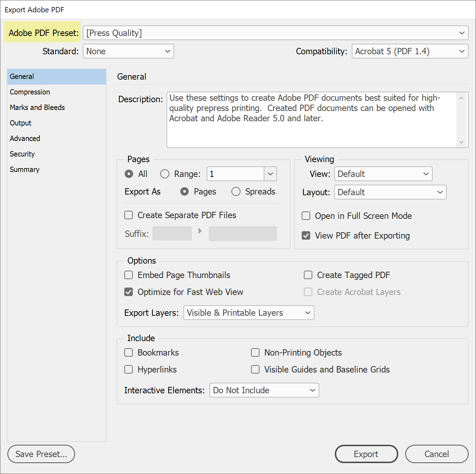
Task: Check Non-Printing Objects checkbox
Action: point(255,352)
